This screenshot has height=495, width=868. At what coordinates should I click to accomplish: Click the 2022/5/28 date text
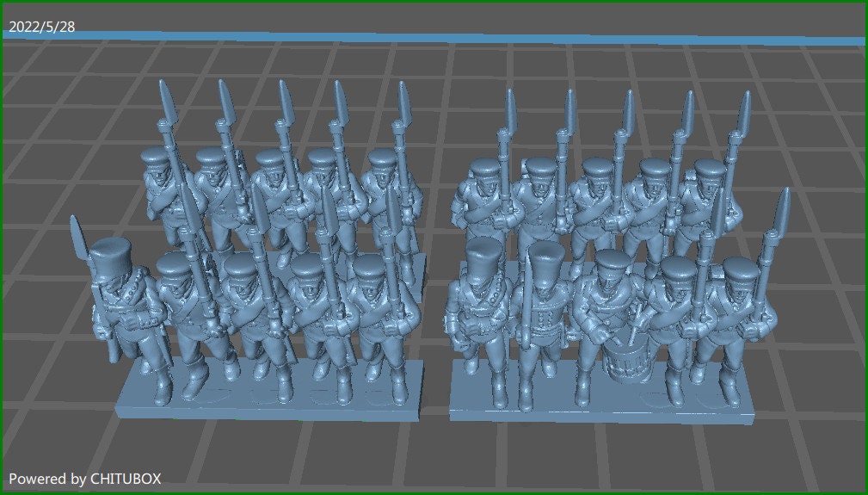(42, 28)
